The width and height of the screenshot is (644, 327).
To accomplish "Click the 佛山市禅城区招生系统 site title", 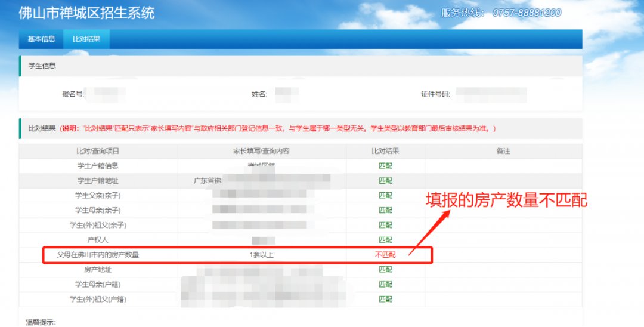I will tap(86, 13).
